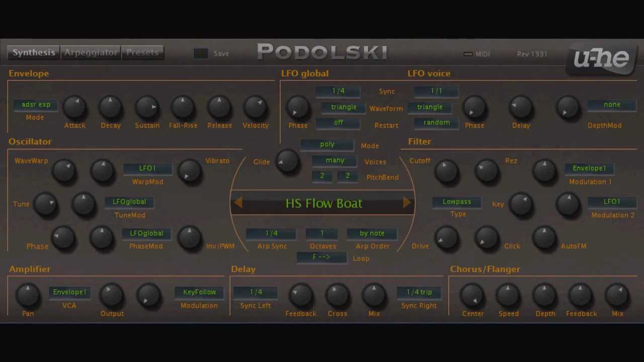Image resolution: width=644 pixels, height=362 pixels.
Task: Open the Voices many selector
Action: point(335,161)
